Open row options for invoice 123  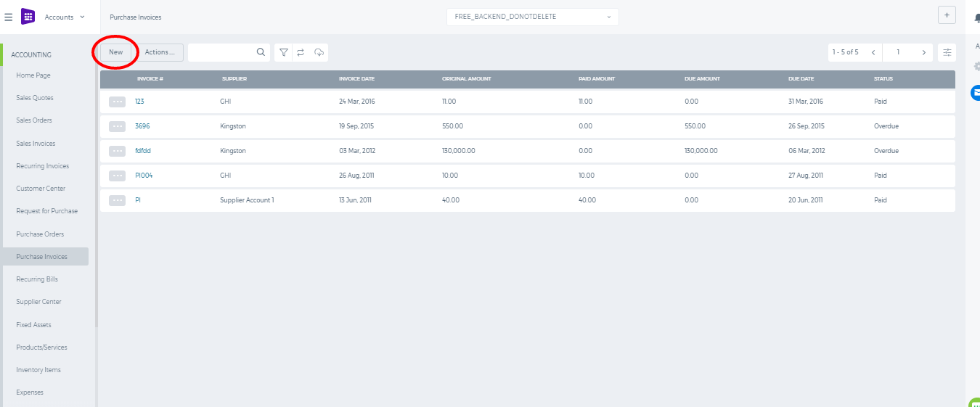tap(117, 102)
